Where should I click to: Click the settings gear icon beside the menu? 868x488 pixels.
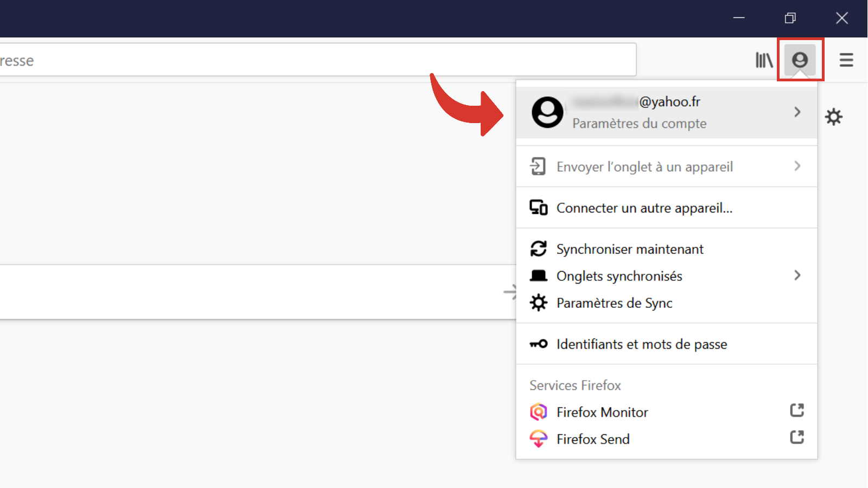[834, 117]
